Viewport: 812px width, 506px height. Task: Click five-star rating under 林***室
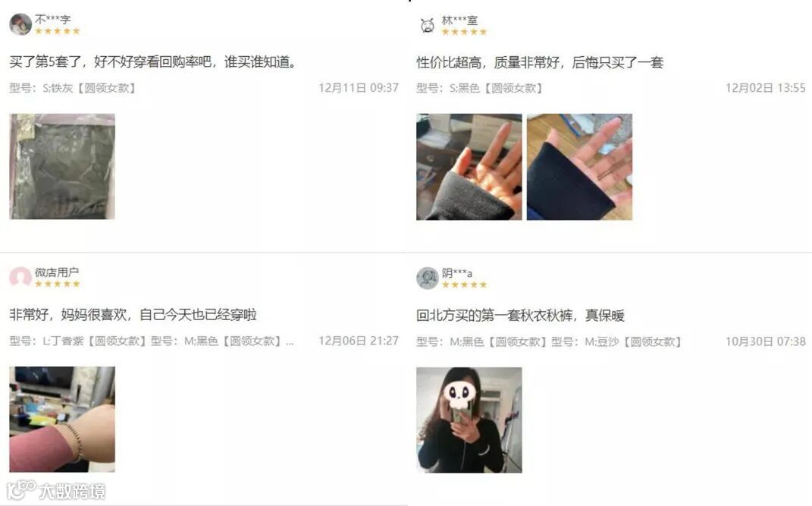coord(465,32)
